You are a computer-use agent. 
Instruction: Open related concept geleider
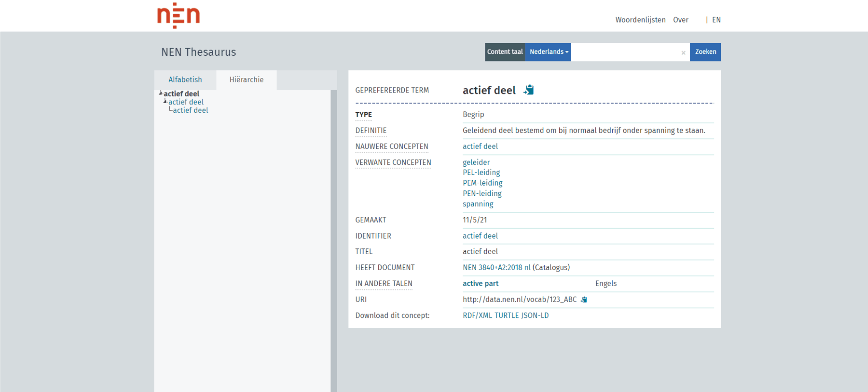(476, 162)
